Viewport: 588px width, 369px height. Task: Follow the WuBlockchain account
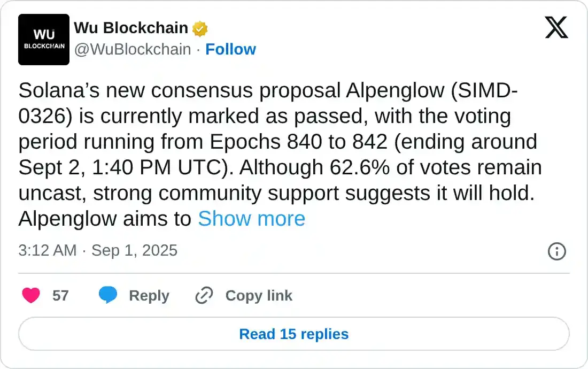point(230,49)
